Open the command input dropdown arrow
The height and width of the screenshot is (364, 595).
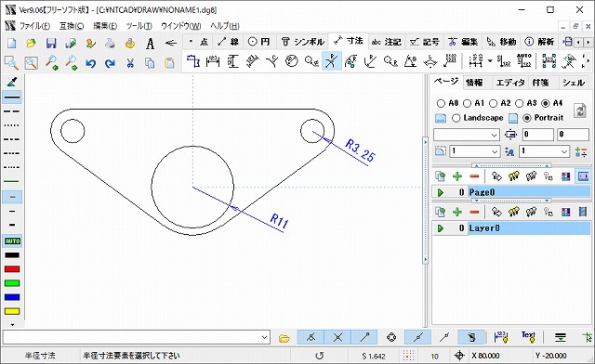coord(265,337)
